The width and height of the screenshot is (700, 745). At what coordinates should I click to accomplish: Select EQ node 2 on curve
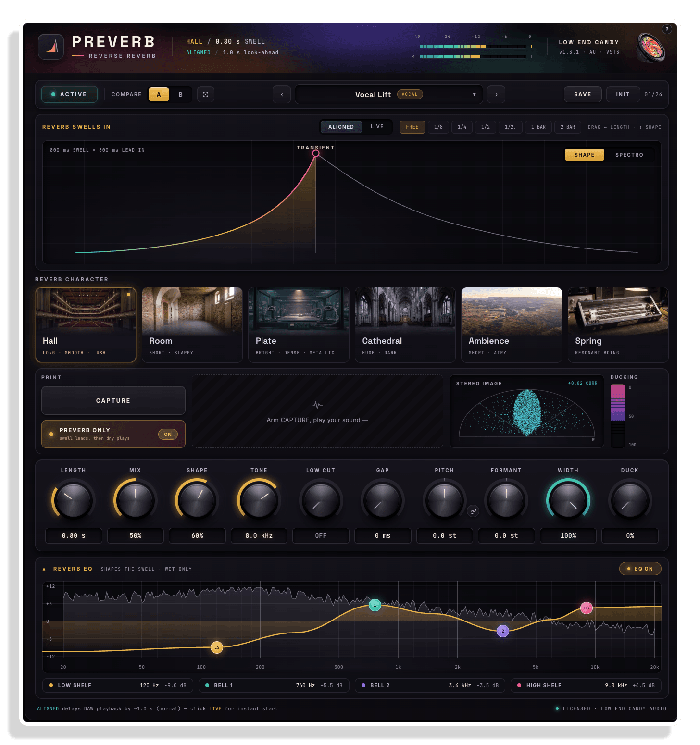[x=503, y=631]
